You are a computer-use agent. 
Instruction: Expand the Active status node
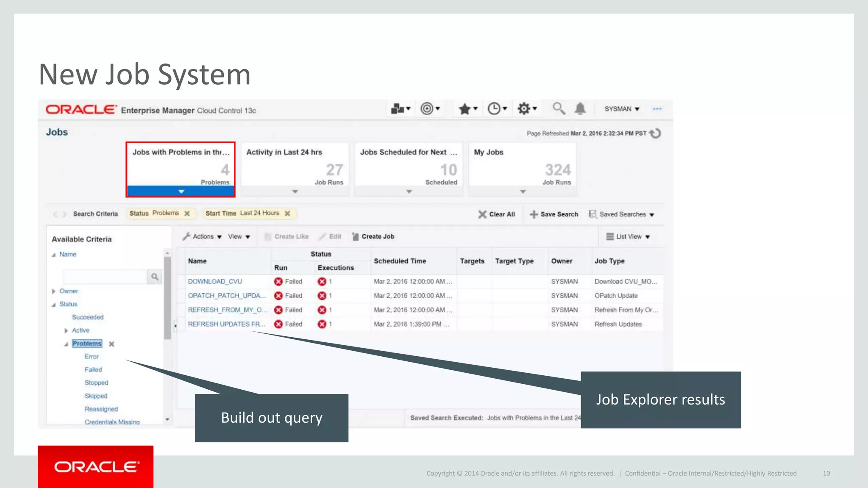66,330
